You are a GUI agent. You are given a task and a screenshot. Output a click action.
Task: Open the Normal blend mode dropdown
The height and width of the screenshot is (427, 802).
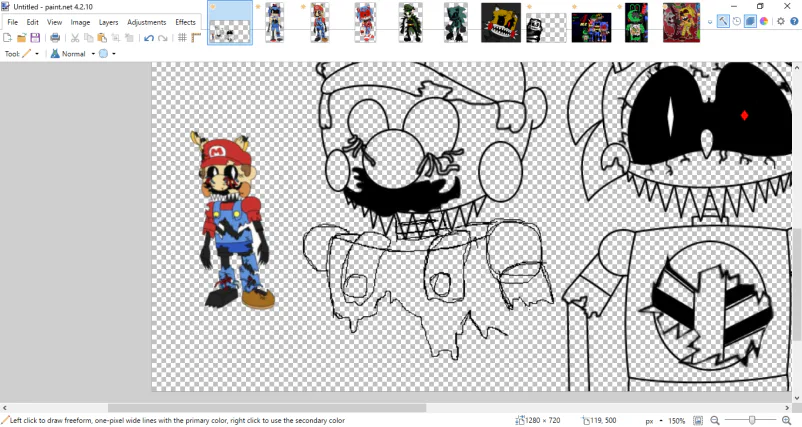pyautogui.click(x=93, y=54)
